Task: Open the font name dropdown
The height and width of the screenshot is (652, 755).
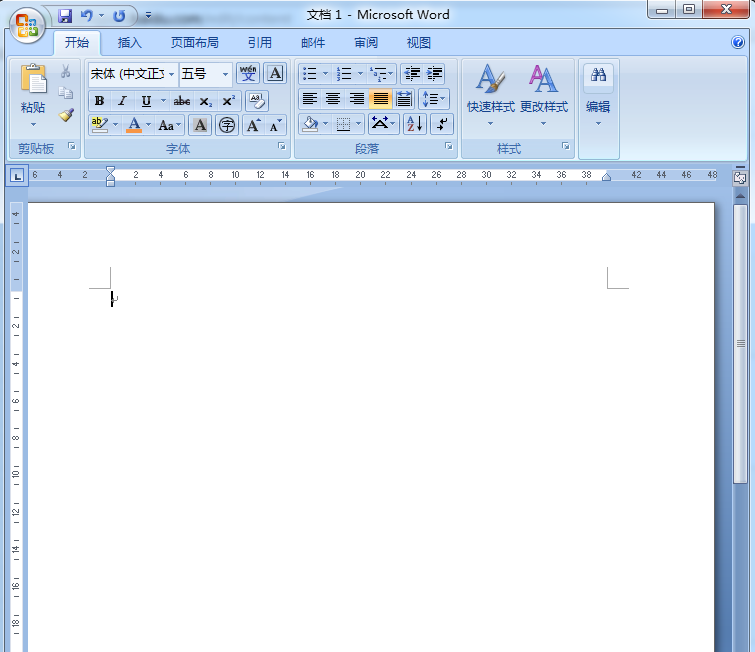Action: pos(171,74)
